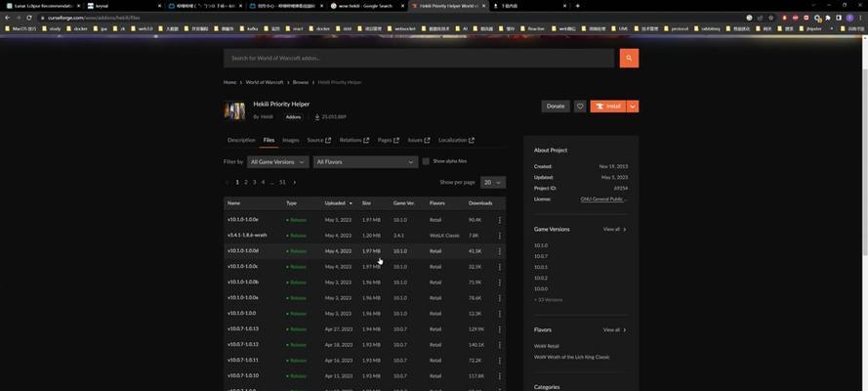Screen dimensions: 868x391
Task: Open All Flavors filter dropdown
Action: point(365,162)
